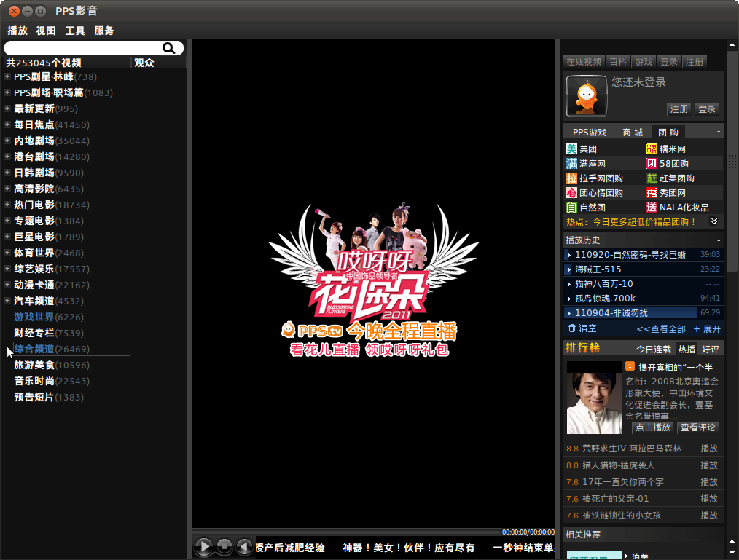Expand PPS剧场·职场篇 category
This screenshot has height=560, width=739.
[x=7, y=92]
